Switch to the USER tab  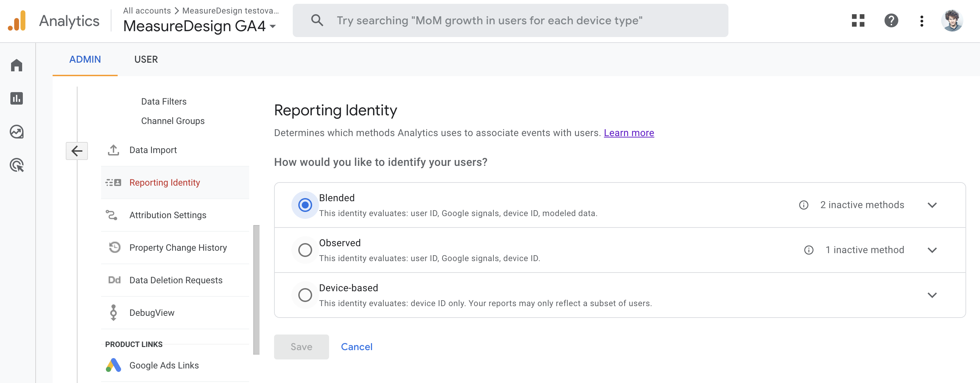tap(146, 60)
